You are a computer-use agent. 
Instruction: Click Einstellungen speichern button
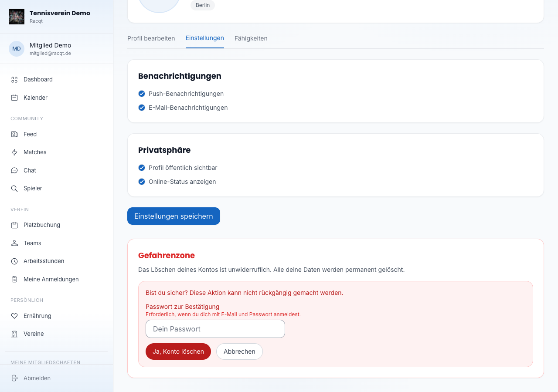(174, 216)
